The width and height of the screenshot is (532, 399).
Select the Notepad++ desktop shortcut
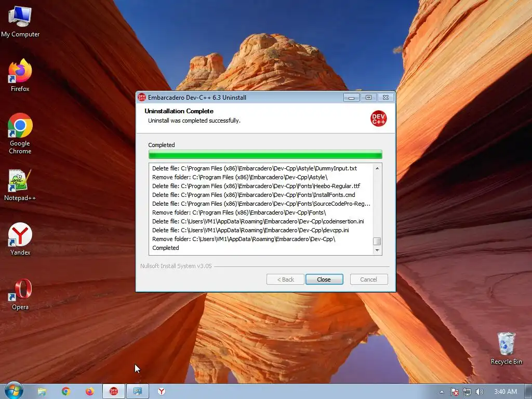point(20,185)
